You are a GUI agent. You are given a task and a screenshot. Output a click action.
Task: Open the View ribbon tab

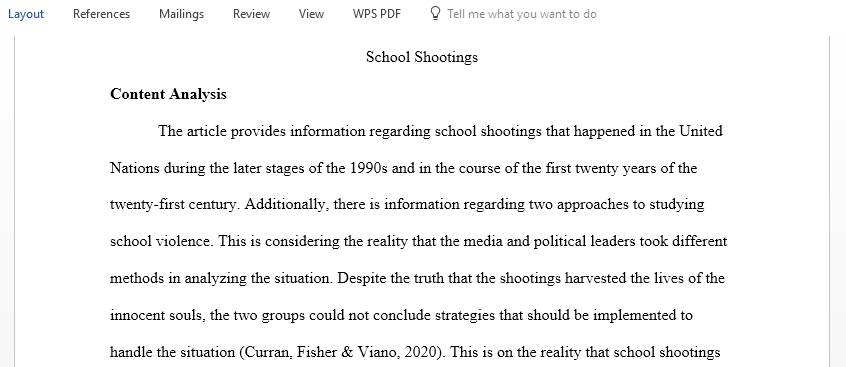(311, 14)
